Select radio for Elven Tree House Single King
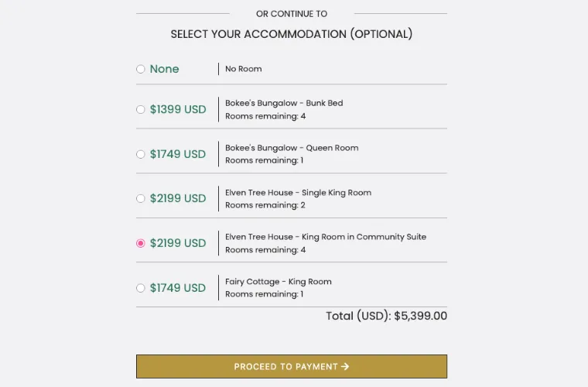The width and height of the screenshot is (588, 387). 141,198
